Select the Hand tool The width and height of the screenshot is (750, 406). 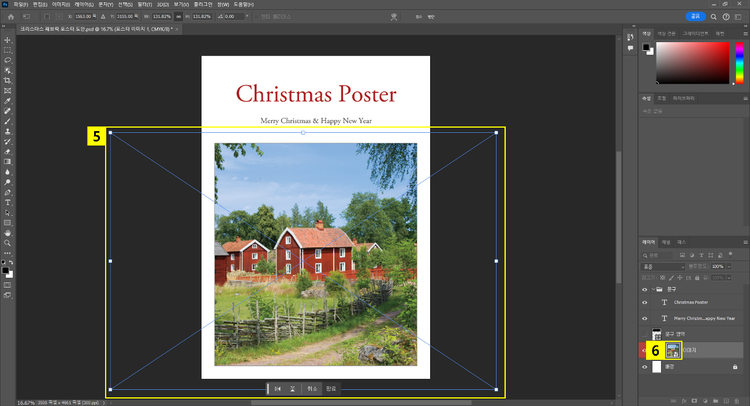(x=8, y=233)
